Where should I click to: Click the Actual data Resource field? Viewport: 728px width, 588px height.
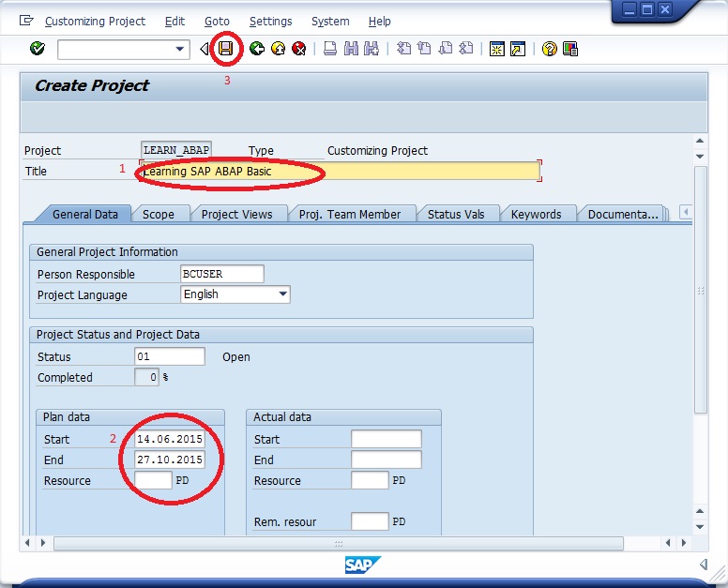point(370,480)
